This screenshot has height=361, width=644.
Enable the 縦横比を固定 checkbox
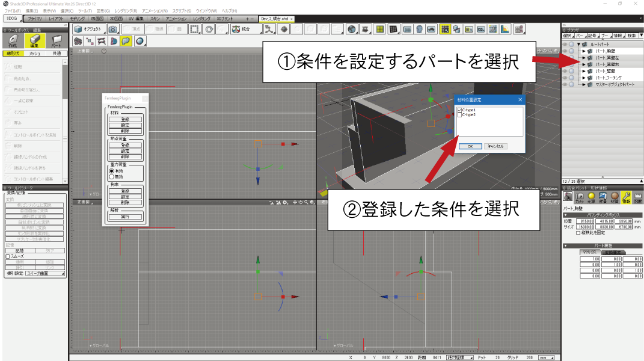pyautogui.click(x=578, y=233)
